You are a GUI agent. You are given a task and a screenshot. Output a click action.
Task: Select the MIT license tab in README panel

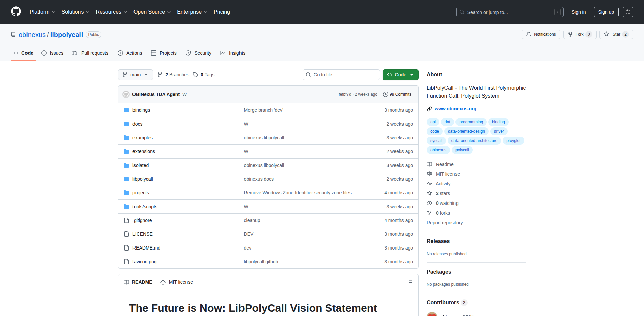177,282
